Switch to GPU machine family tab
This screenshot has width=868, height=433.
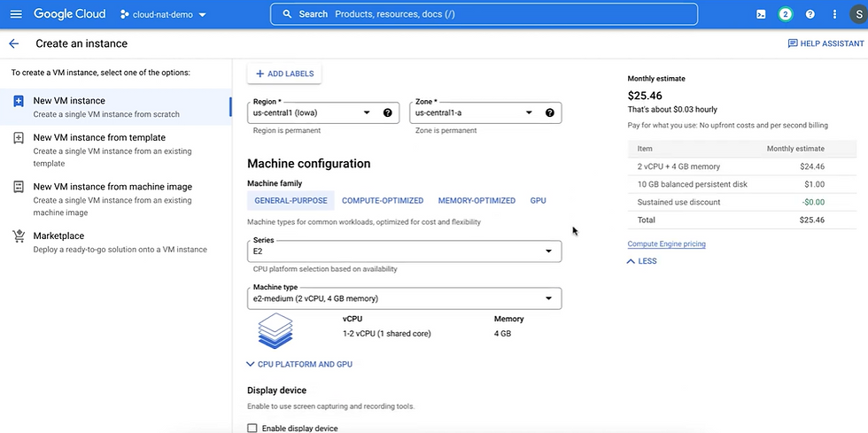[x=539, y=200]
